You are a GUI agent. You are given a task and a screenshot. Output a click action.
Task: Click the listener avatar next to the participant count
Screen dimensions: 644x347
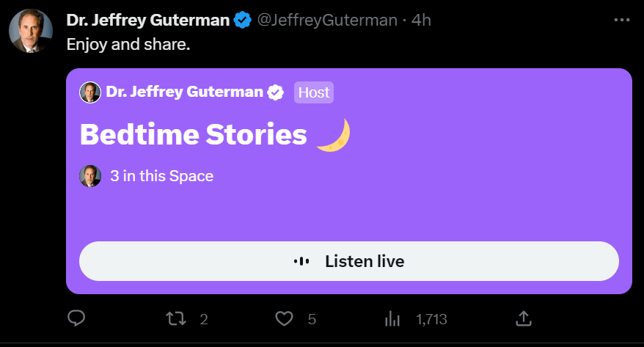[90, 176]
